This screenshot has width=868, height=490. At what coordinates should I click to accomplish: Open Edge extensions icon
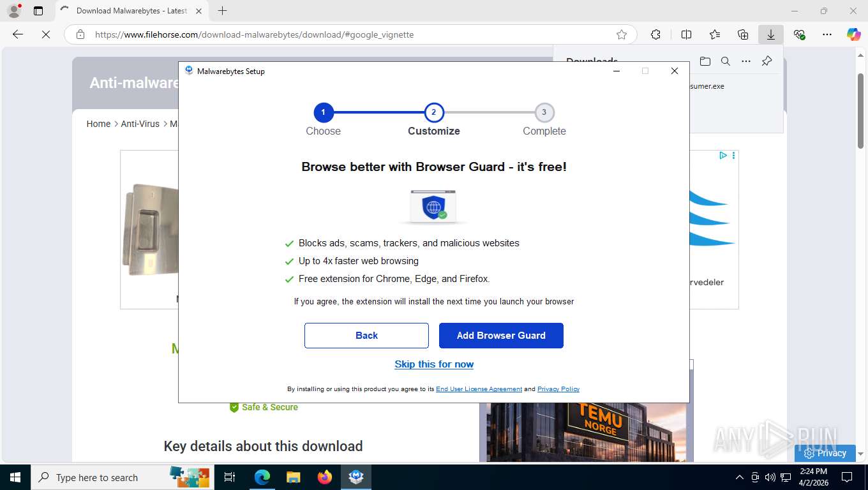(655, 34)
